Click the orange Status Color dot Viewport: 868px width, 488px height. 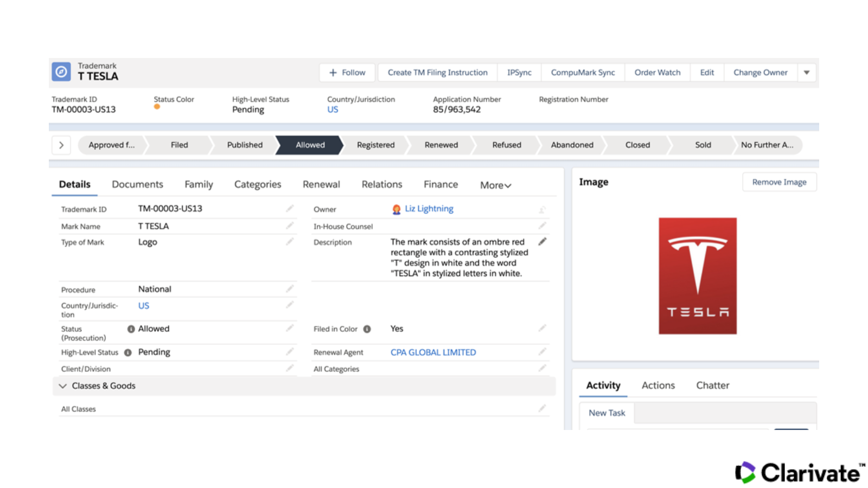157,107
